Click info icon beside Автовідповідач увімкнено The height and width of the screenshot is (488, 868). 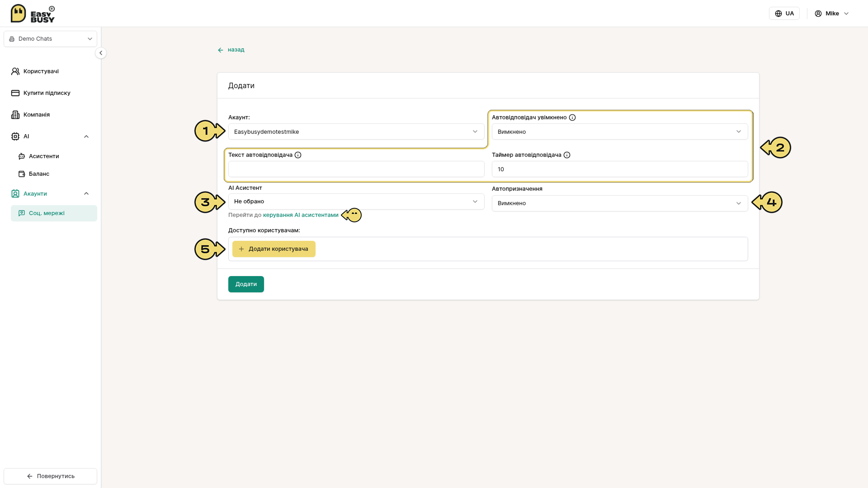pyautogui.click(x=572, y=117)
